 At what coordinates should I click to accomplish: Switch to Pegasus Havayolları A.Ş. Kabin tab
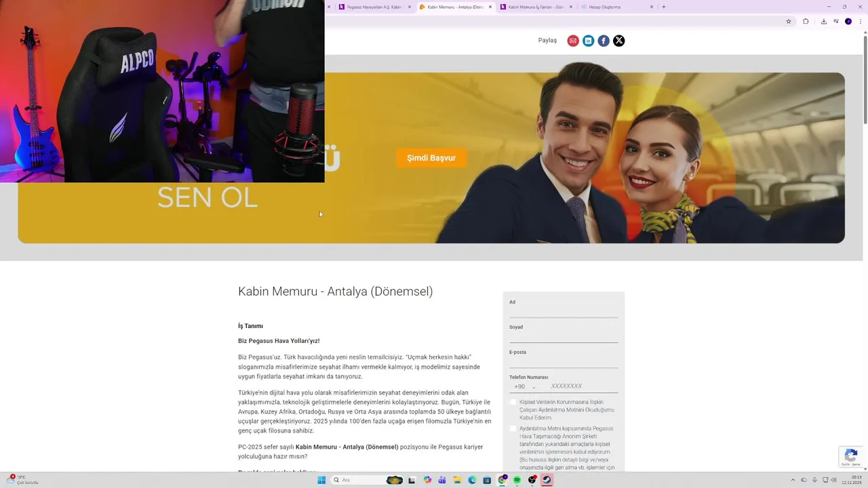pos(375,7)
